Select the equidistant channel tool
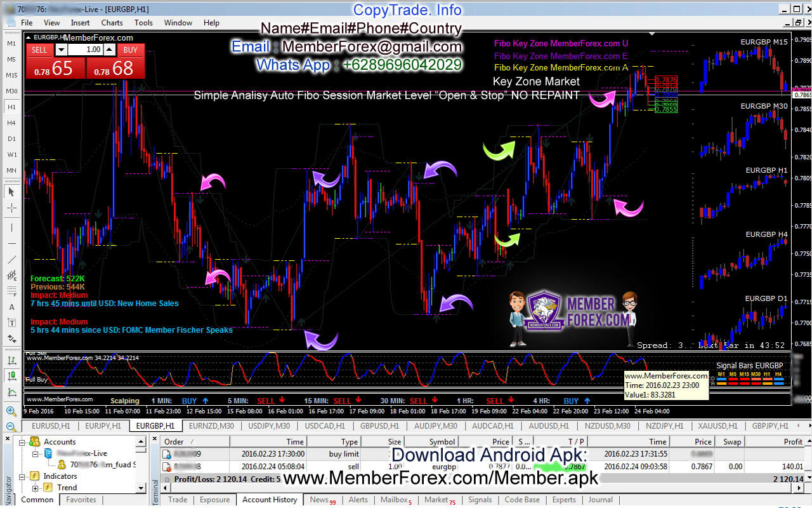 (11, 276)
